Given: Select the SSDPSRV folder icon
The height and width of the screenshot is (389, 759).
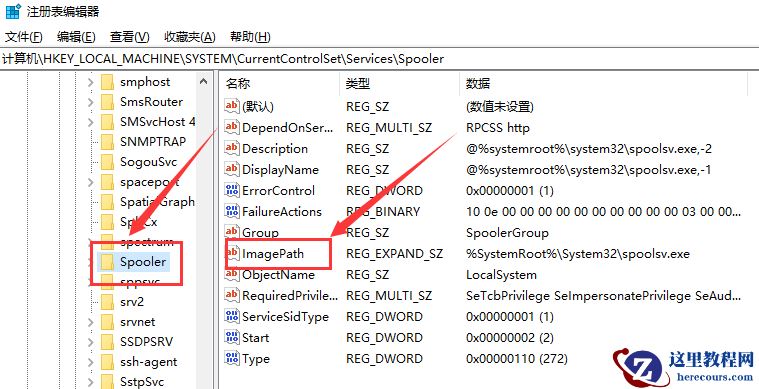Looking at the screenshot, I should pos(107,342).
